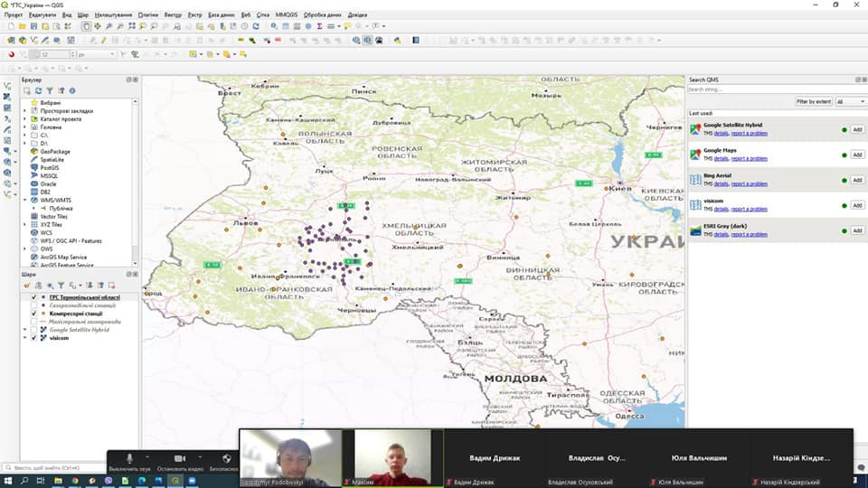Open the Statistical Summary sigma icon
The height and width of the screenshot is (488, 868).
pyautogui.click(x=319, y=26)
